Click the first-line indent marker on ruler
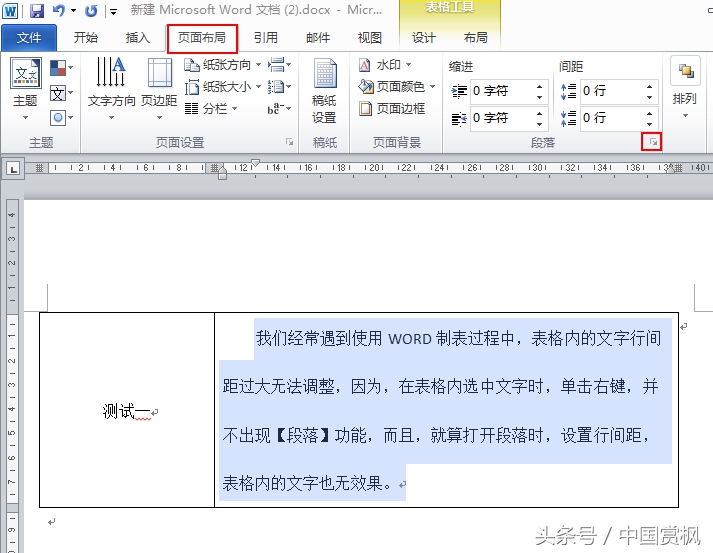The height and width of the screenshot is (553, 713). tap(256, 163)
